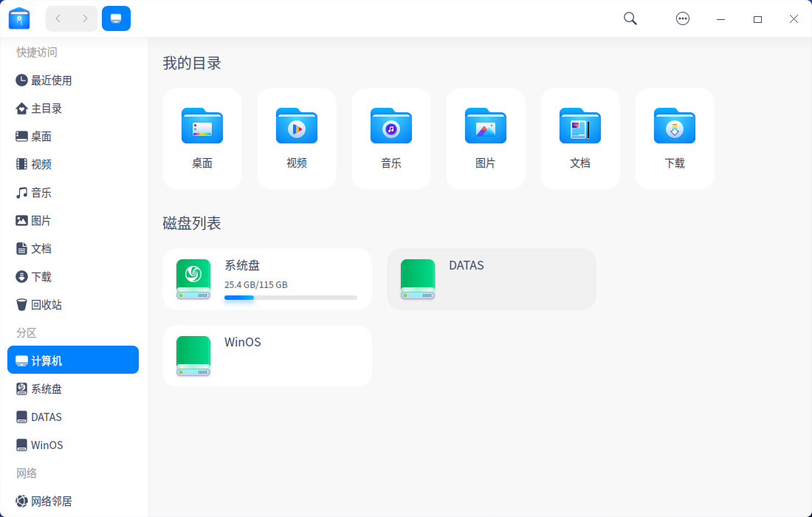Click the blue computer address button
Screen dimensions: 812x517
tap(116, 18)
